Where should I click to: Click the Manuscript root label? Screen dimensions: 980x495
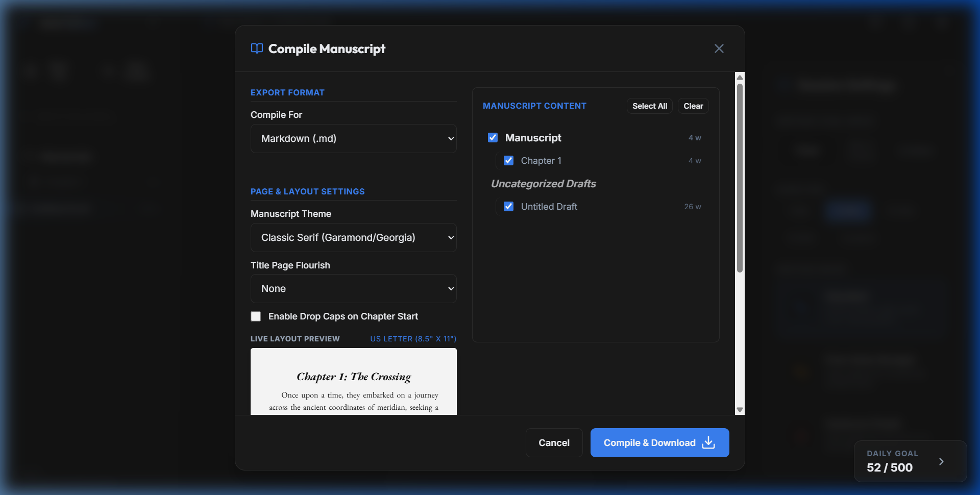[x=533, y=138]
